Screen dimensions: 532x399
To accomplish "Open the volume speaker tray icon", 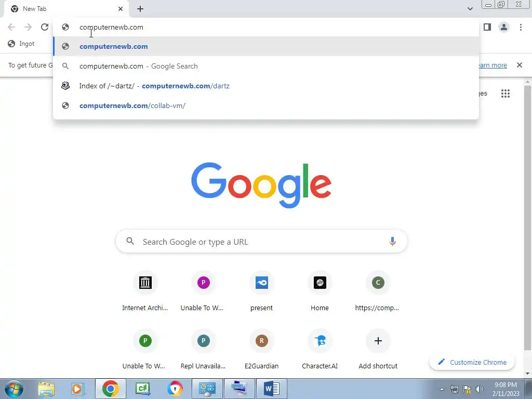I will click(x=480, y=389).
